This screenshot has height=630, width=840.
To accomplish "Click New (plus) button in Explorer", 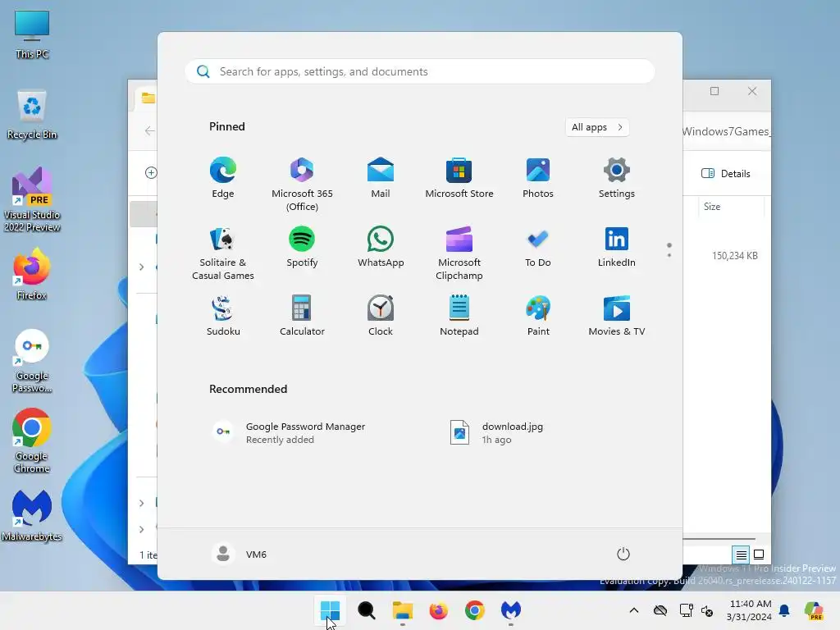I will pos(151,172).
